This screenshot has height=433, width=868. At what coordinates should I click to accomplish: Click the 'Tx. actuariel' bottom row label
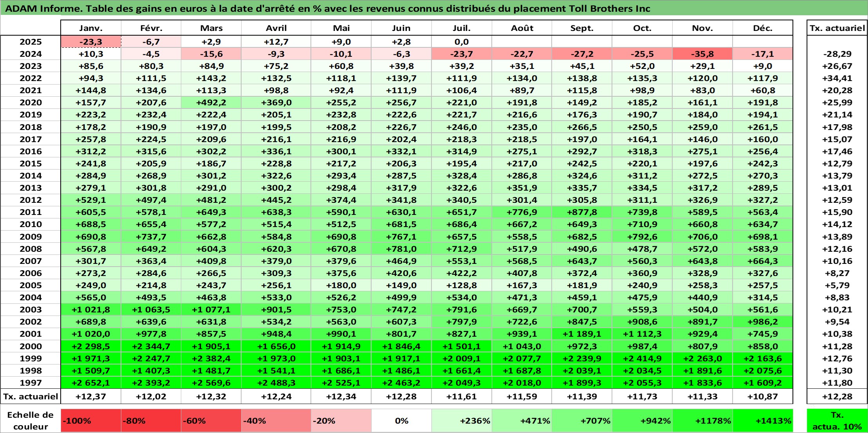pos(31,396)
